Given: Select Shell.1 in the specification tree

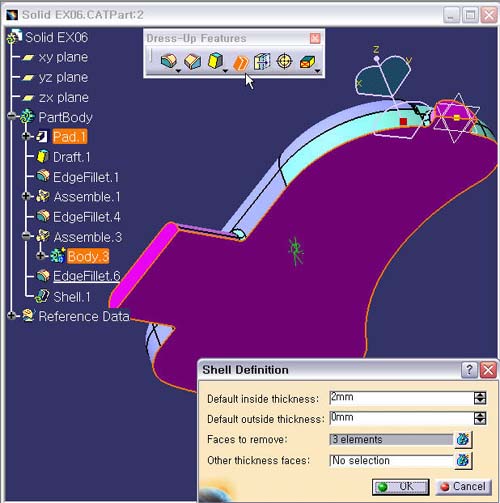Looking at the screenshot, I should 71,297.
